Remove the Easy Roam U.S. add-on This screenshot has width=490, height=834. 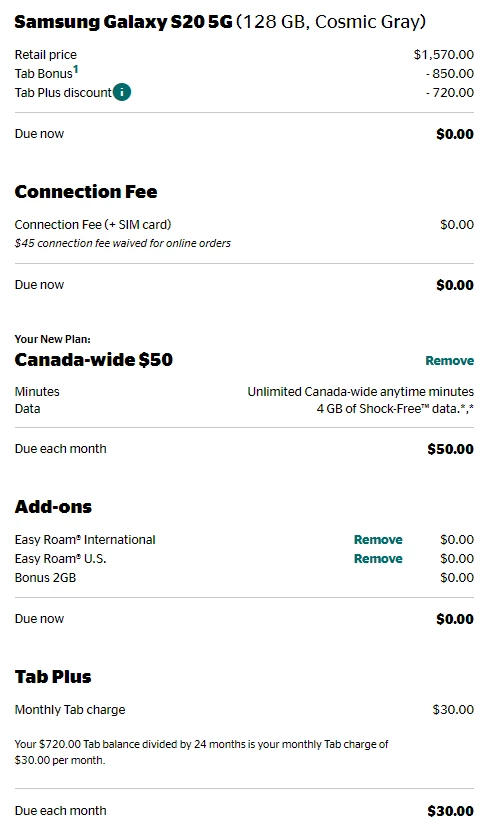(x=378, y=559)
